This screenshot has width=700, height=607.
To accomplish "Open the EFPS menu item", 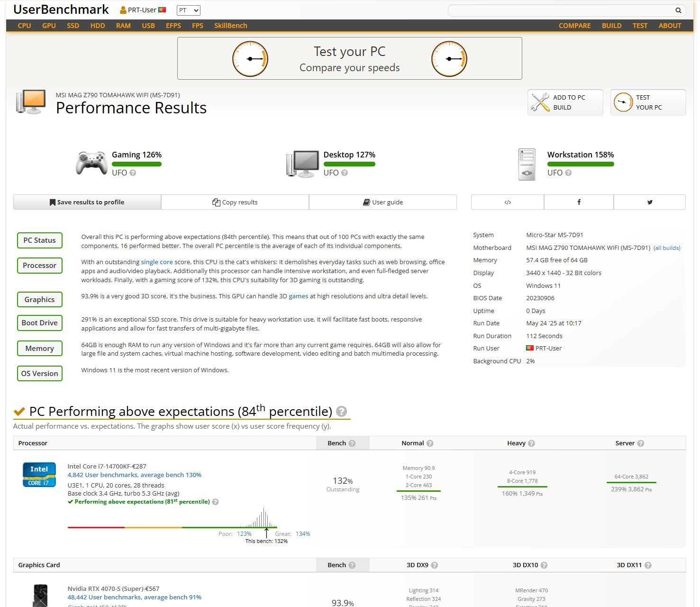I will 173,26.
